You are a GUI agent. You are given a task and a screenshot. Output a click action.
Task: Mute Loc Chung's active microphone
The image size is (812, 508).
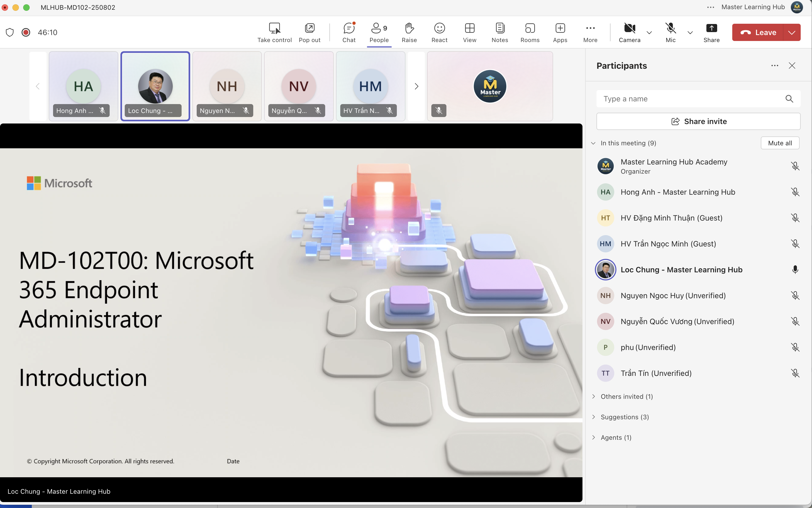coord(795,269)
